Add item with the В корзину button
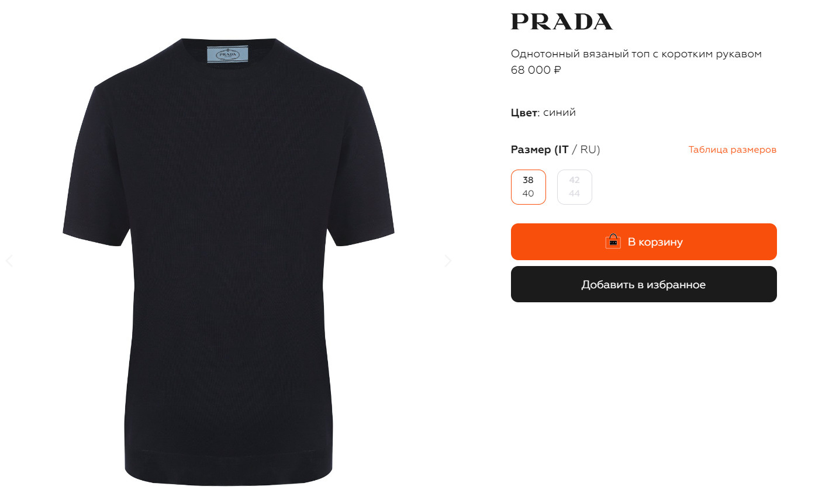Screen dimensions: 822x504 [644, 241]
